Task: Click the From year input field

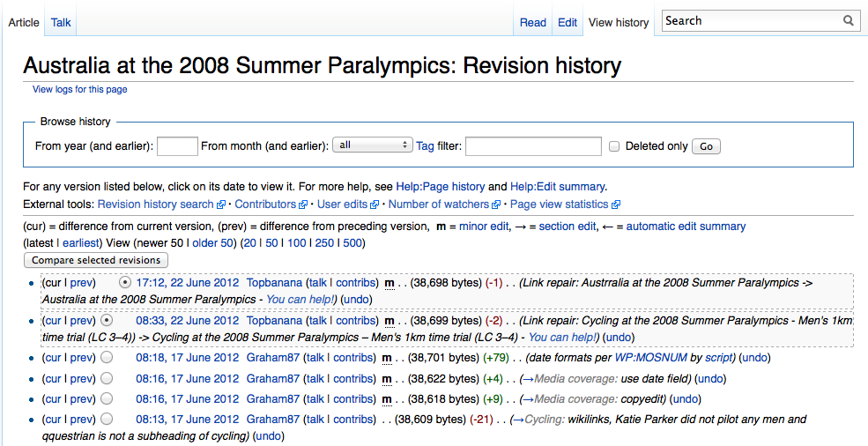Action: click(177, 147)
